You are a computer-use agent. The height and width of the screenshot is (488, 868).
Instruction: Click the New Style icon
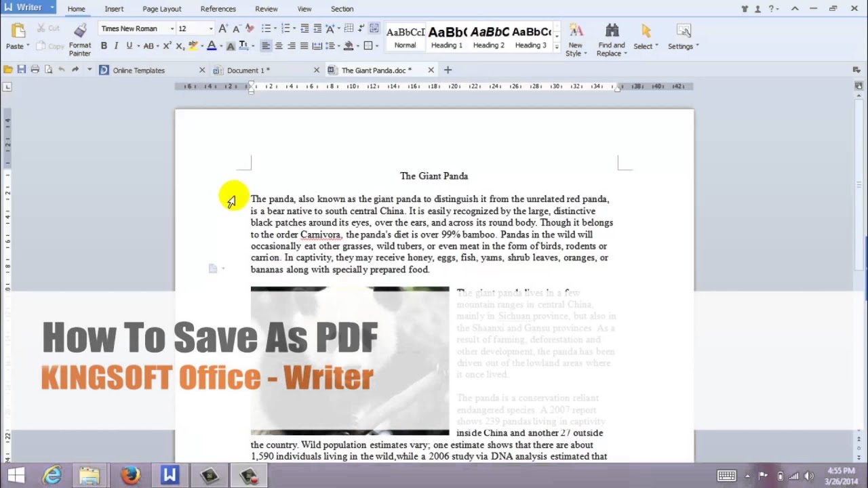tap(576, 30)
